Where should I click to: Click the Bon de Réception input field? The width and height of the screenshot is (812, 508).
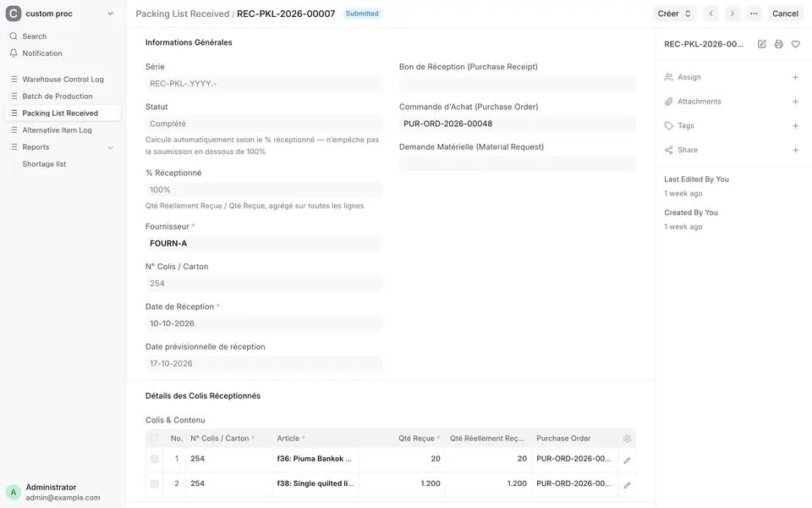click(x=518, y=84)
